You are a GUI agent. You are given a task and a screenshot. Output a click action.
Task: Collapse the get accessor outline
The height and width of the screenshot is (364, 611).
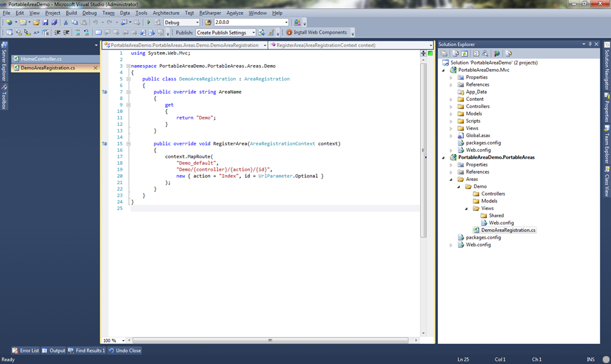coord(128,105)
